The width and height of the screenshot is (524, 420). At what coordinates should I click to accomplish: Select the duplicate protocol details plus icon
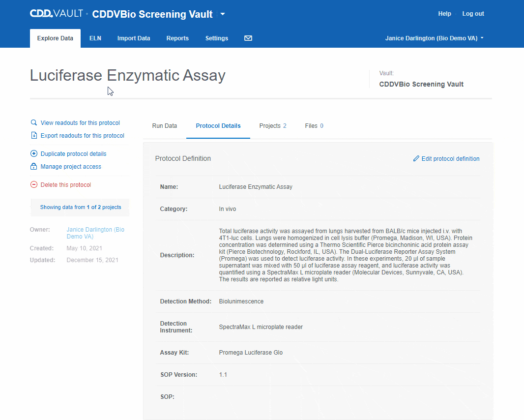33,153
